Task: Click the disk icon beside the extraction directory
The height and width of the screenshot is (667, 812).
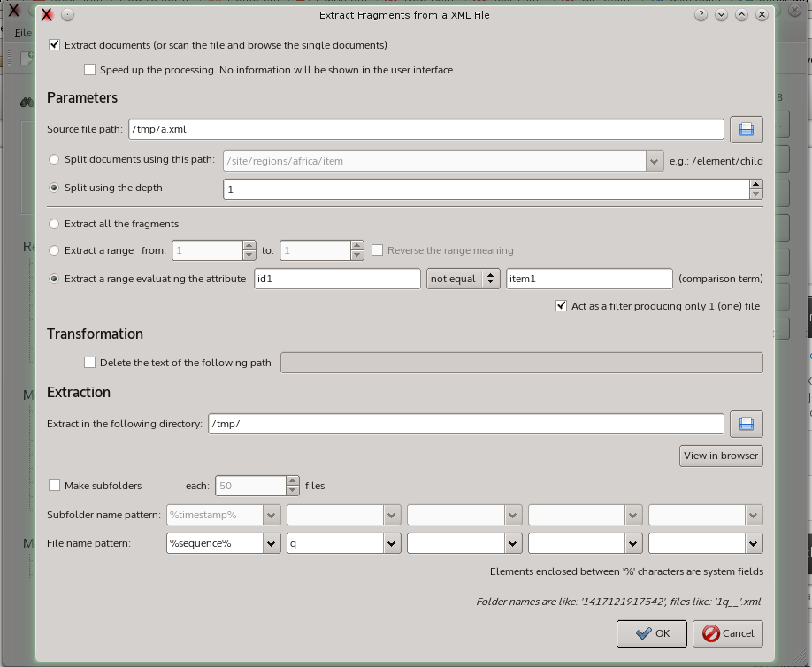Action: point(746,424)
